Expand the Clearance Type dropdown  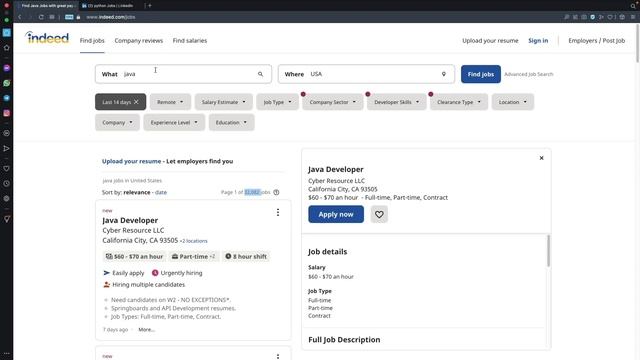(x=459, y=102)
